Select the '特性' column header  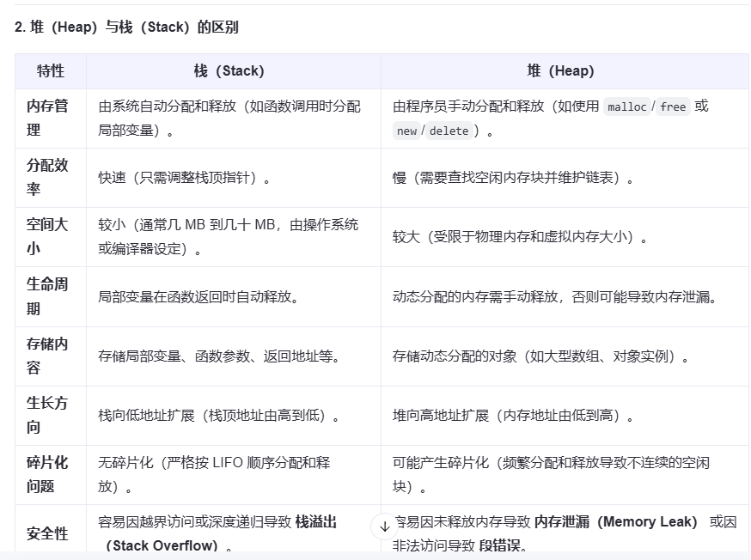click(x=51, y=71)
